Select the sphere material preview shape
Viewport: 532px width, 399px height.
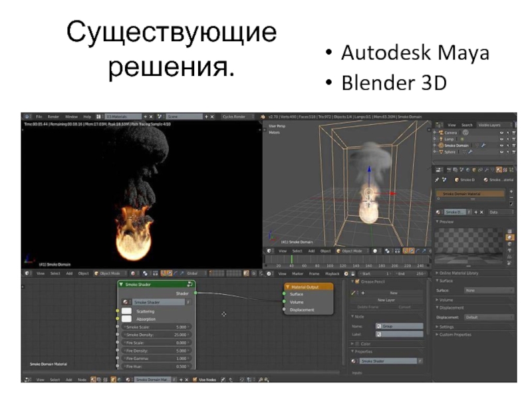click(x=509, y=237)
